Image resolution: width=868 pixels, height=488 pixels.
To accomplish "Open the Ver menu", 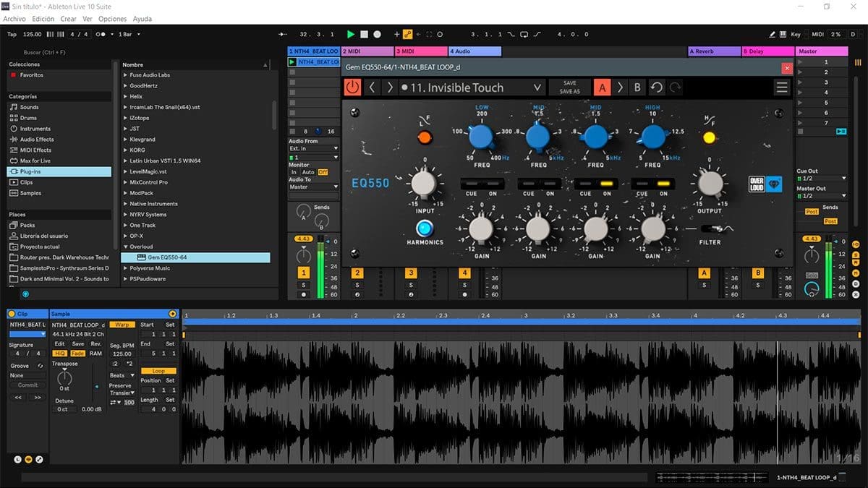I will click(x=88, y=19).
